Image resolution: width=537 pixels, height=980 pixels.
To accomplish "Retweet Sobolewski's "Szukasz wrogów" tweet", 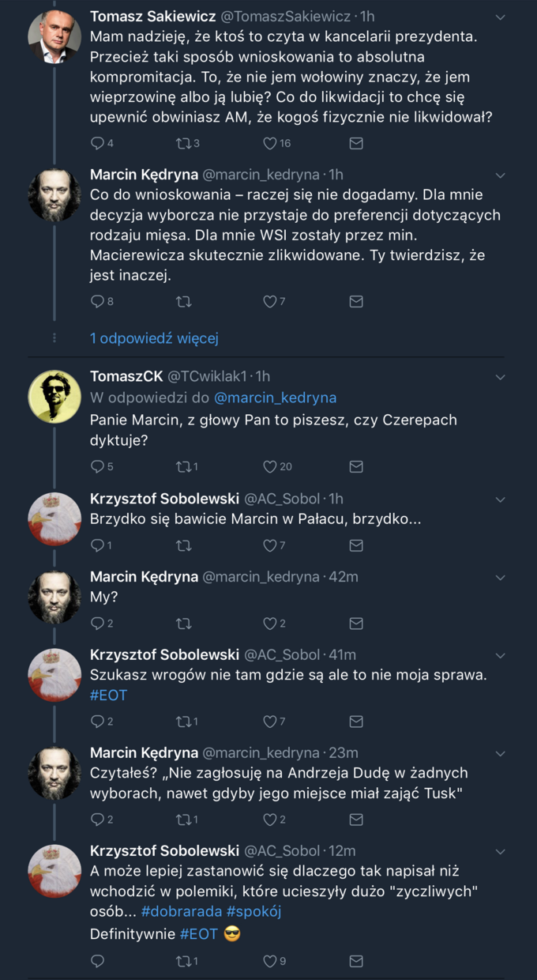I will point(184,721).
